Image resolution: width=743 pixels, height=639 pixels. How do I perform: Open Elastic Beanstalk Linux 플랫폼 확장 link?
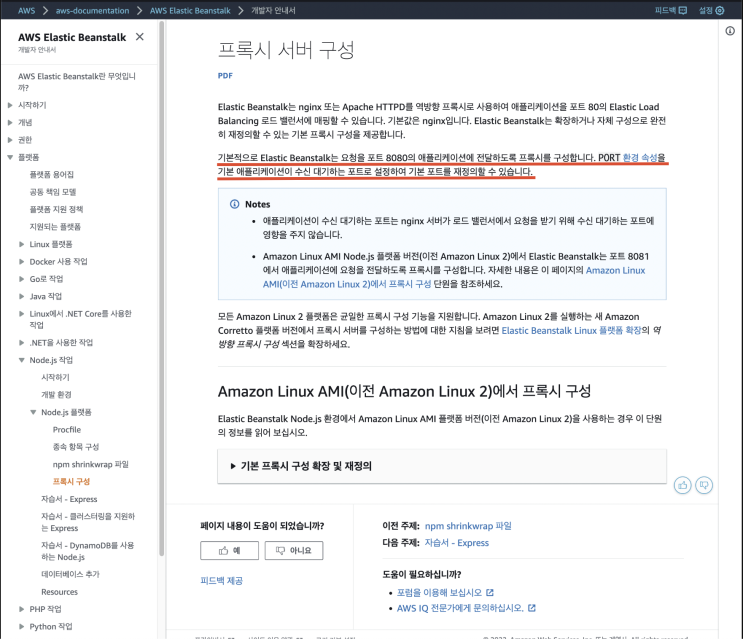[571, 331]
